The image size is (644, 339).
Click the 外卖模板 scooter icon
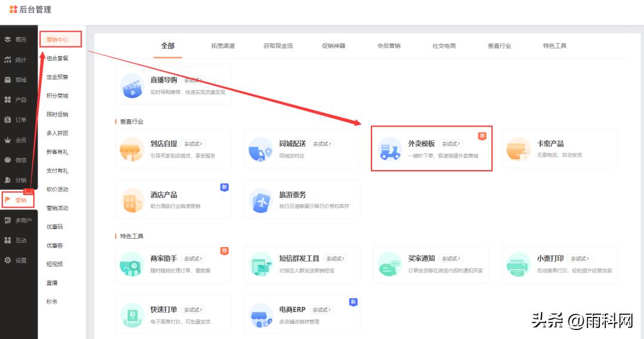390,149
